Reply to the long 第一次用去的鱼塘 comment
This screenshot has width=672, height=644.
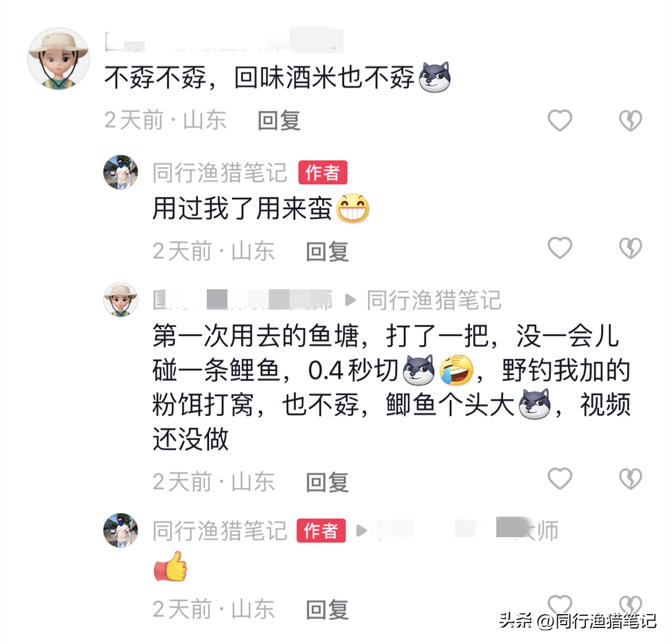[x=327, y=482]
